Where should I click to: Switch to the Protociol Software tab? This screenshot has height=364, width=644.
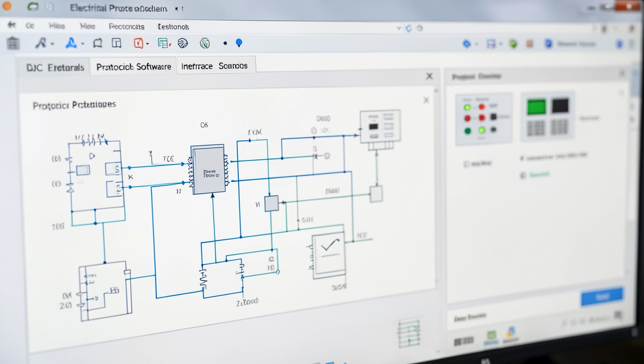point(134,67)
